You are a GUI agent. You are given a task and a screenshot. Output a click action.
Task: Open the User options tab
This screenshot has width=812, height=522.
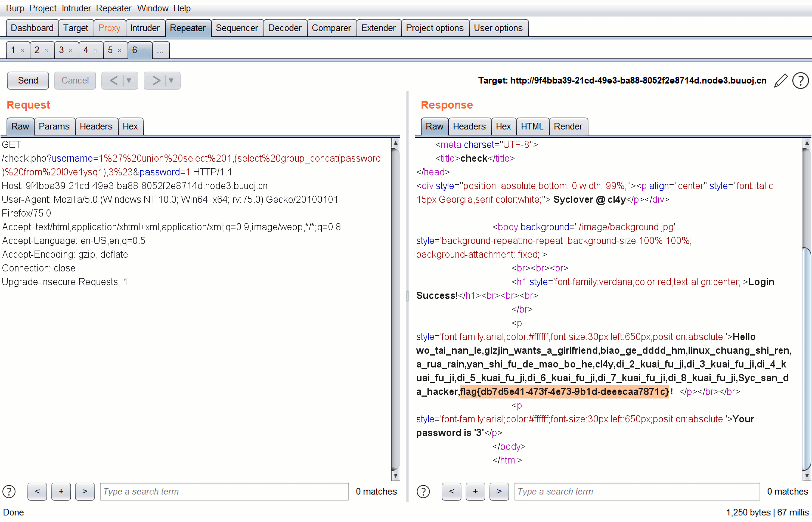coord(498,28)
